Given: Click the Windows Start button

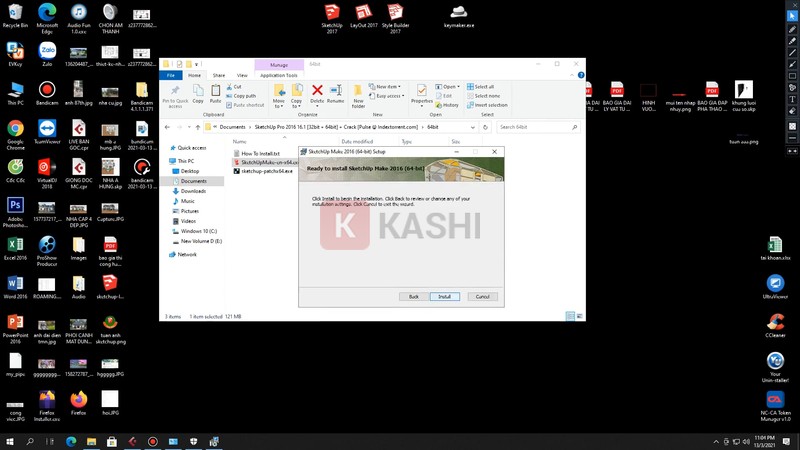Looking at the screenshot, I should coord(10,441).
